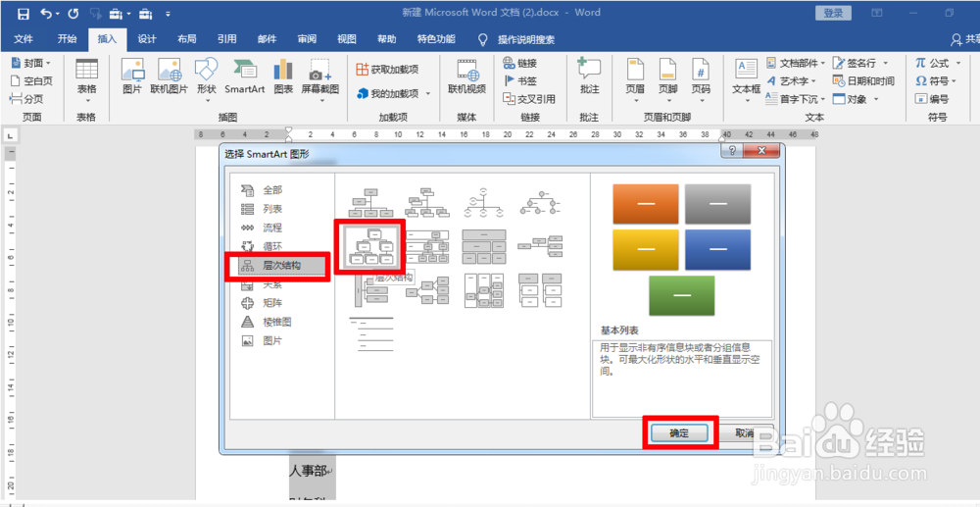
Task: Select All (全部) SmartArt category
Action: coord(271,190)
